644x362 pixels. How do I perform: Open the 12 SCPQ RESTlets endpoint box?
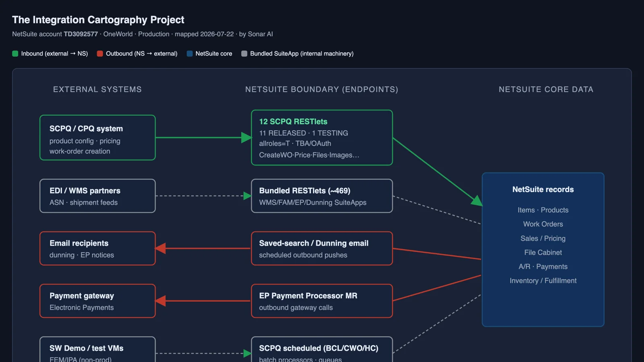coord(322,138)
